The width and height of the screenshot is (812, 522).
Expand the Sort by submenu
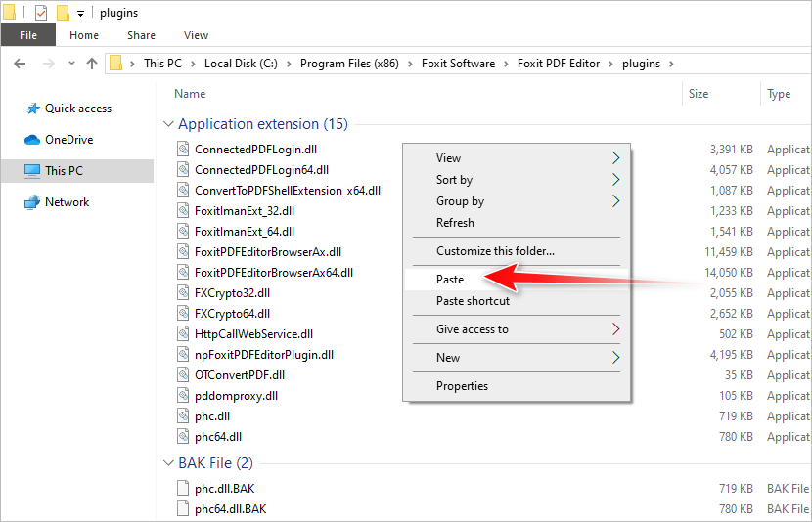tap(615, 180)
